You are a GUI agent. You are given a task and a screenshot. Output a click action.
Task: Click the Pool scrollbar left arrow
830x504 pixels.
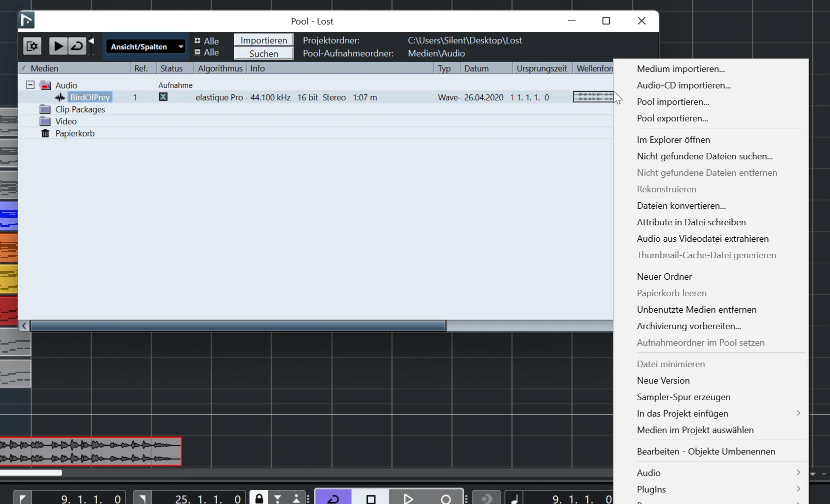[24, 326]
